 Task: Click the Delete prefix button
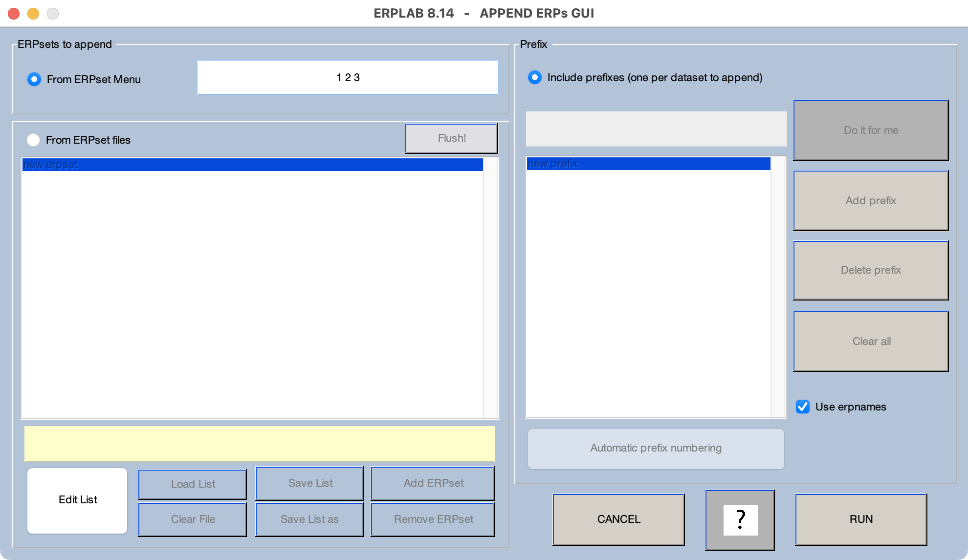point(870,270)
